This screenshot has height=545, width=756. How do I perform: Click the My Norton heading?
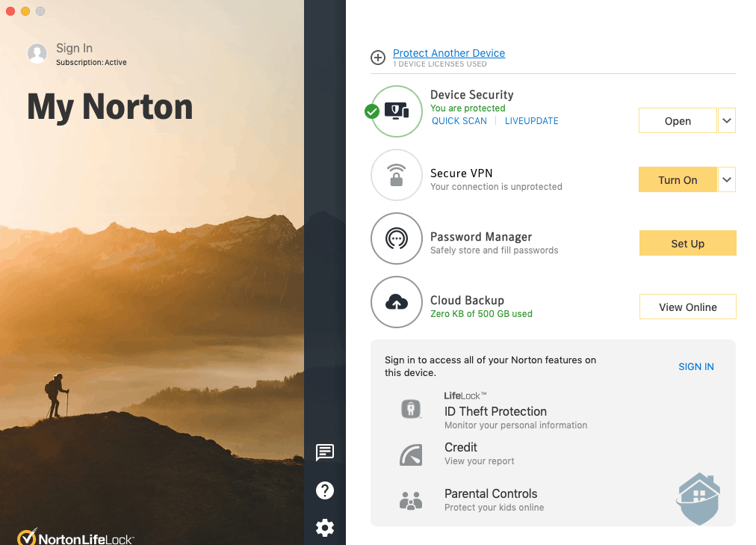coord(110,108)
